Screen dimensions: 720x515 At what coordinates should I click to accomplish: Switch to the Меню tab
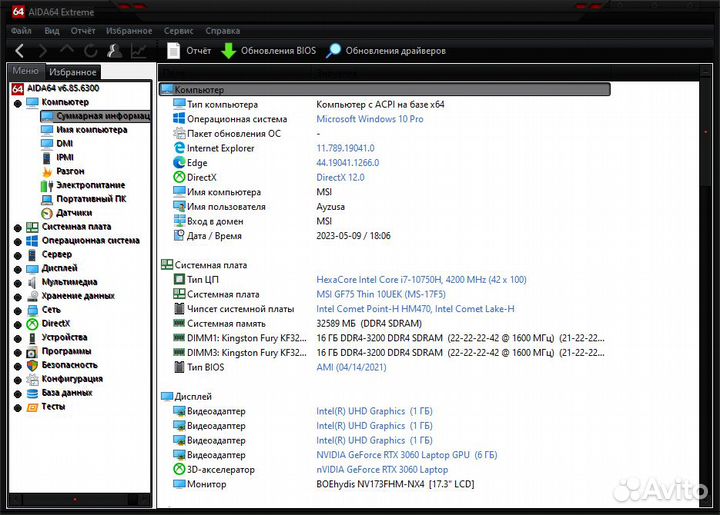click(26, 71)
